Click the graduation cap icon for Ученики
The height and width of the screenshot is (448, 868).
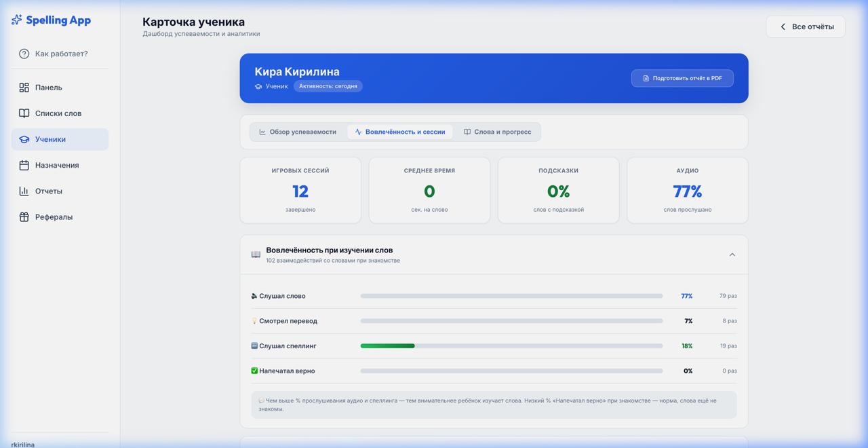pos(24,139)
